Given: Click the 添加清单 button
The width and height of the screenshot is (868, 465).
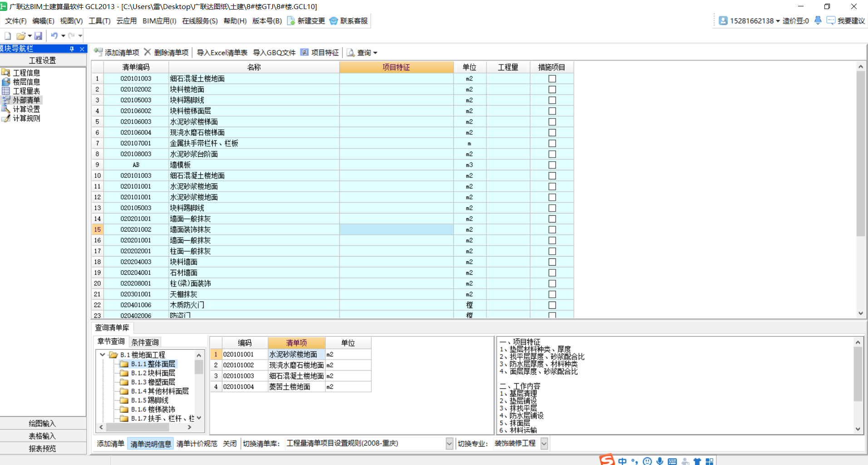Looking at the screenshot, I should (110, 444).
